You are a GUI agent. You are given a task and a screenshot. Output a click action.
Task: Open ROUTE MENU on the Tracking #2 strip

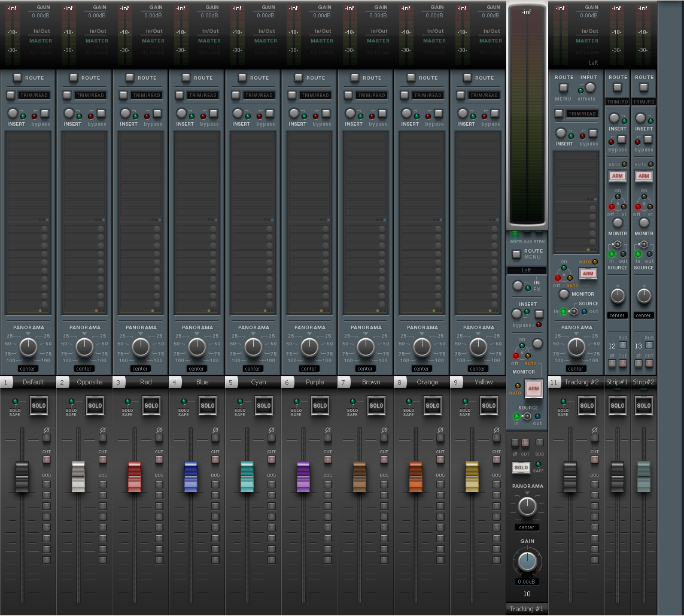[x=563, y=88]
